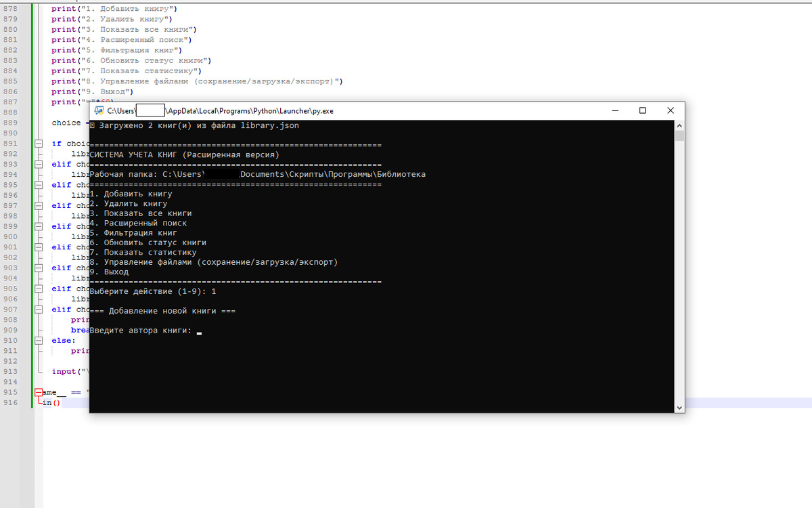Collapse the elif fold marker at line 899
The width and height of the screenshot is (812, 508).
tap(39, 226)
